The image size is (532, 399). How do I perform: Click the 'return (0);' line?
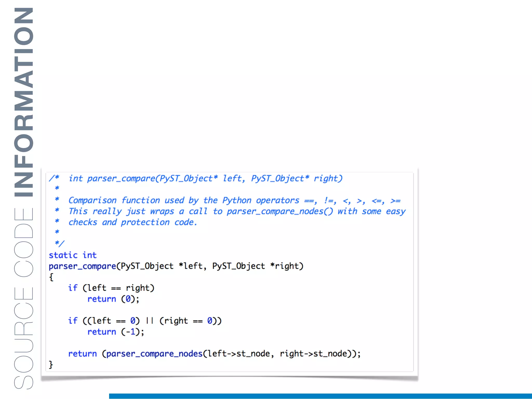[113, 299]
